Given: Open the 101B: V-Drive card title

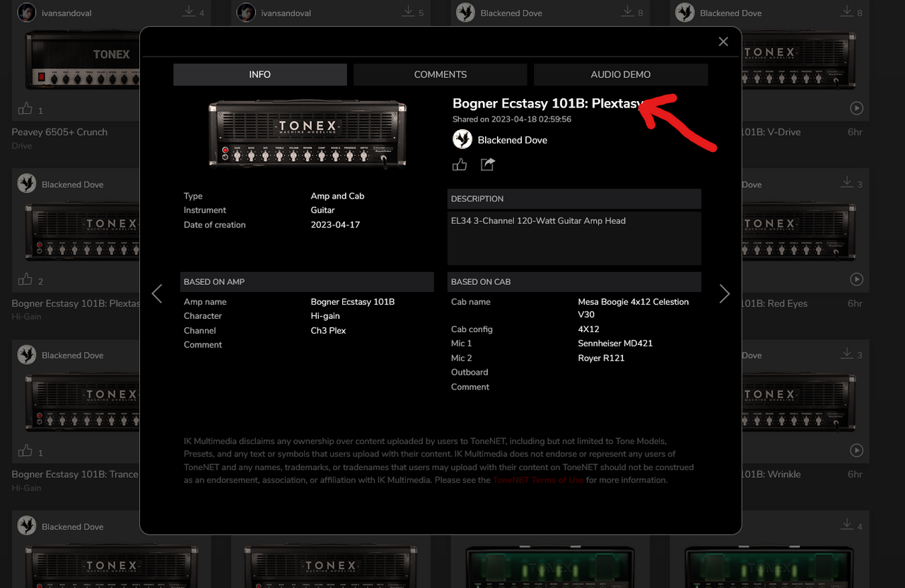Looking at the screenshot, I should pyautogui.click(x=771, y=132).
